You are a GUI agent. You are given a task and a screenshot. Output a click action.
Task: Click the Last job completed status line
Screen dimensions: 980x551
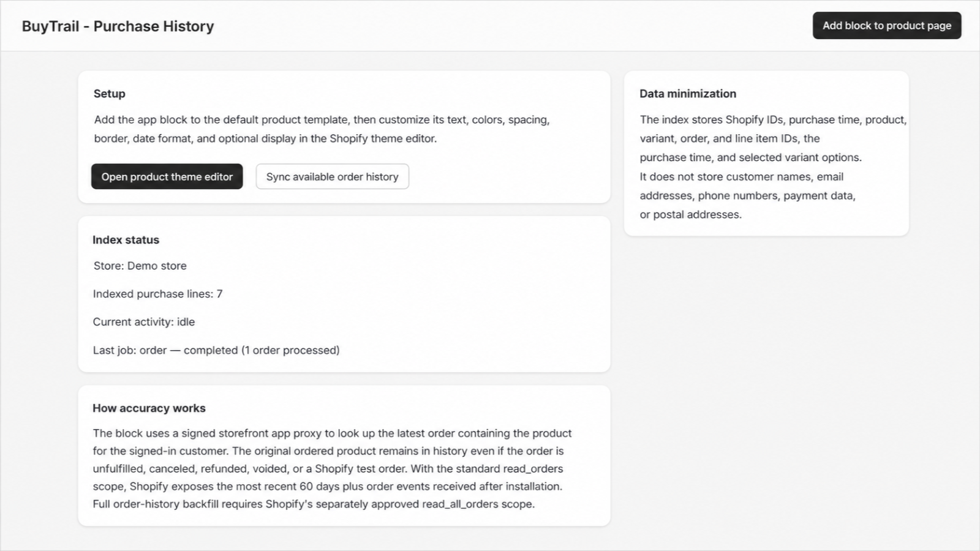(x=216, y=350)
